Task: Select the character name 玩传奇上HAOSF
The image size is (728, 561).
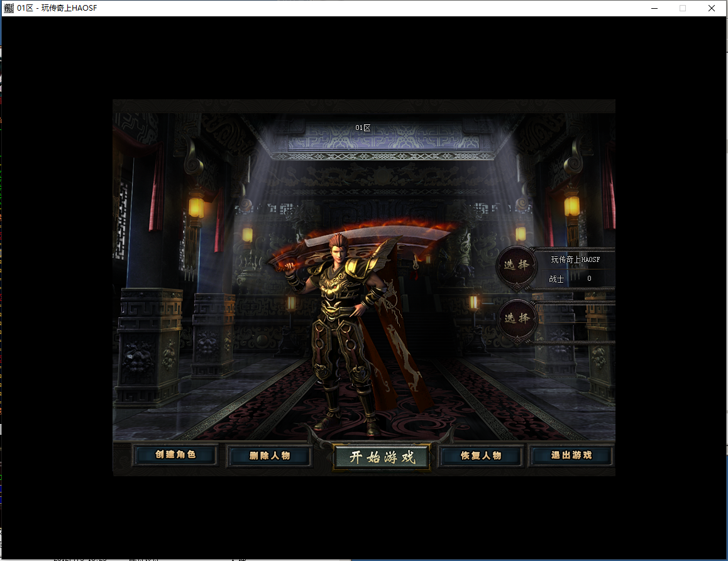Action: point(575,259)
